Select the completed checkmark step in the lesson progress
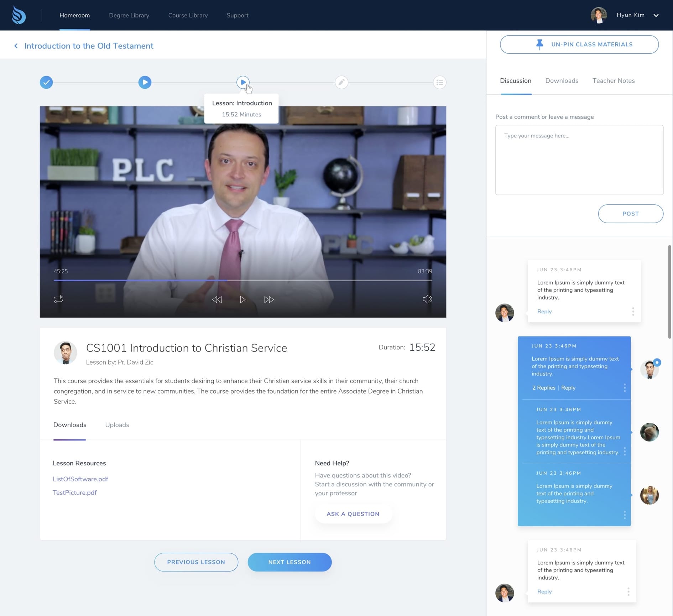673x616 pixels. tap(46, 82)
